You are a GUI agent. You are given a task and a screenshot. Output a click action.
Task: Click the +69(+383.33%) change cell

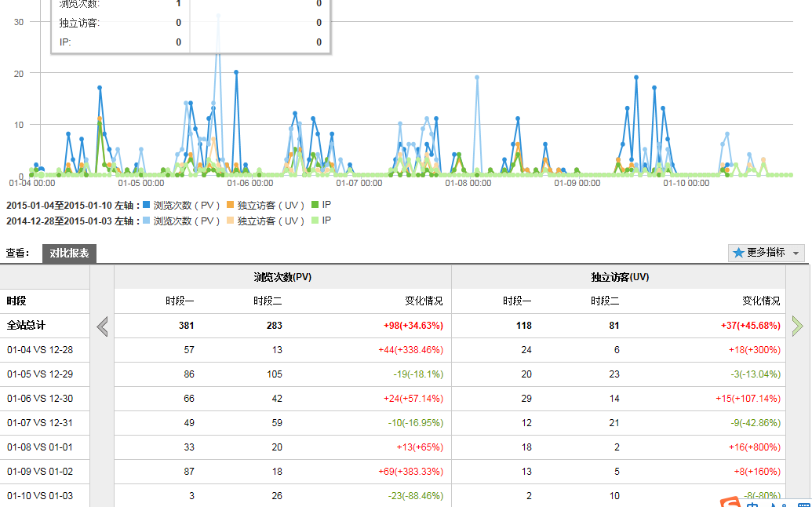410,472
